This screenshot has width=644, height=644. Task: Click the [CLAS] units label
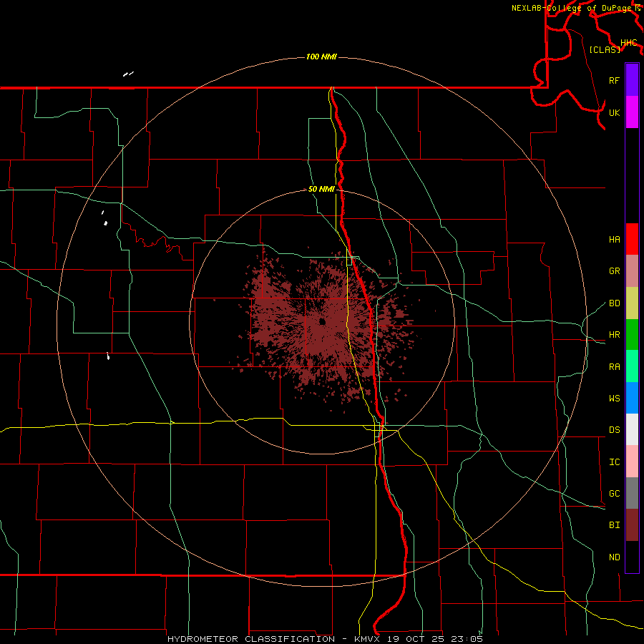click(605, 49)
